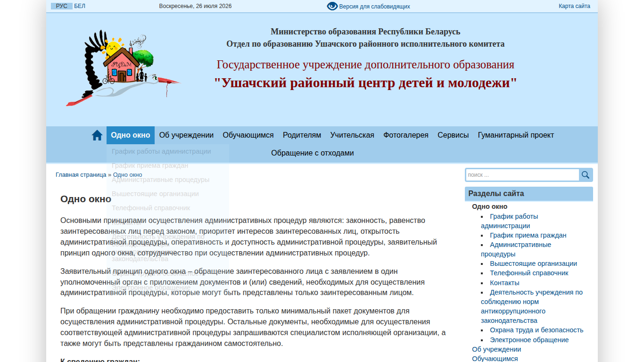Switch site language to РУС

tap(61, 6)
